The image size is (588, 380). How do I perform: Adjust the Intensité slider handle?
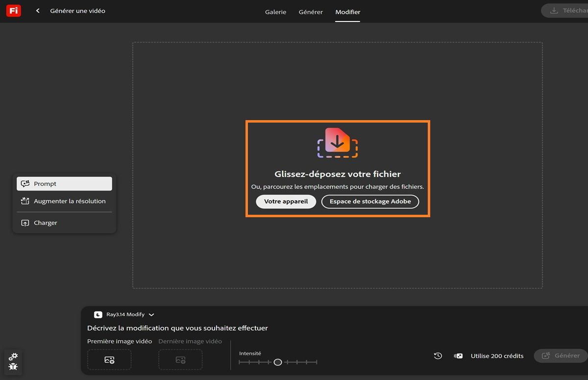[278, 362]
